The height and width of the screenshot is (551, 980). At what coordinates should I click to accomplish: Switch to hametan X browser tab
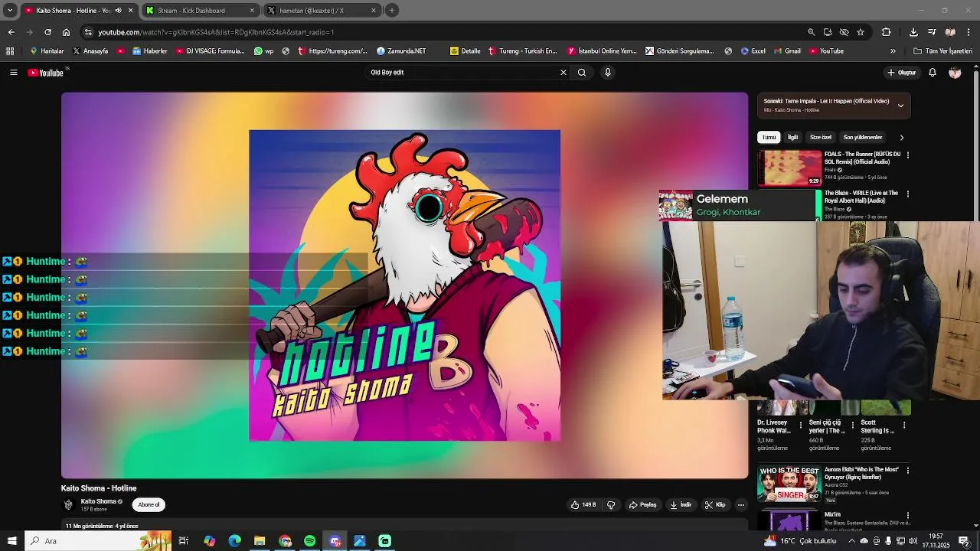[x=322, y=11]
